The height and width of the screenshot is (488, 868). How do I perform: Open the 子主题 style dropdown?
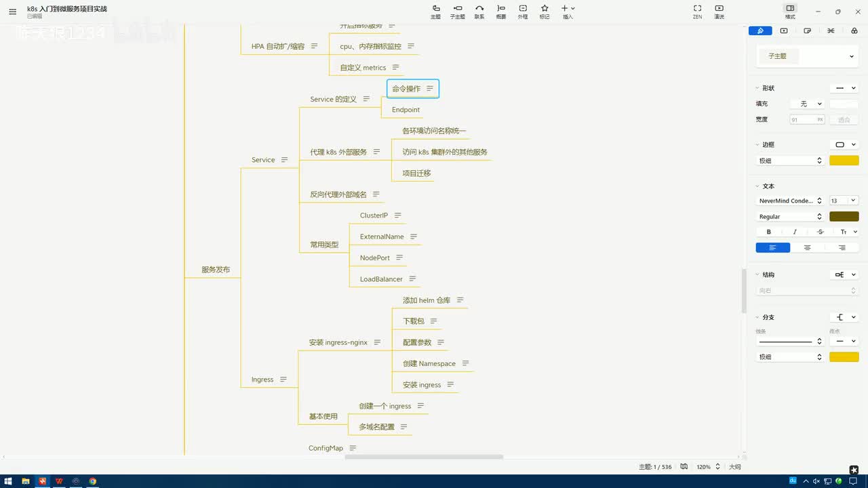pos(807,56)
